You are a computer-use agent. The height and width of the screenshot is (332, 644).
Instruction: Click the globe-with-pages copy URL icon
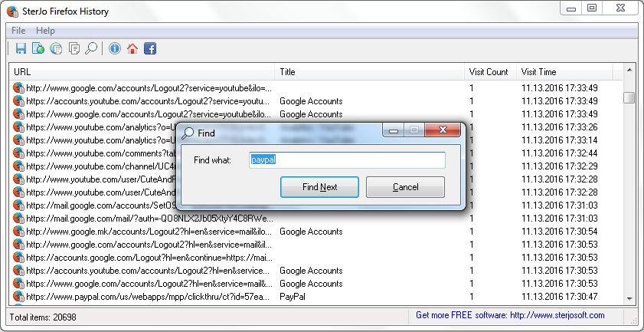[56, 48]
